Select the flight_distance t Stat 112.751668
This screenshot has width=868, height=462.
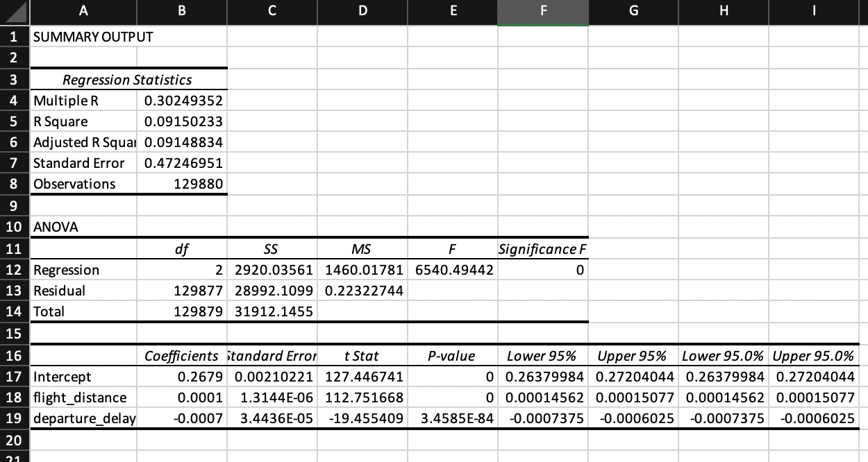coord(362,397)
